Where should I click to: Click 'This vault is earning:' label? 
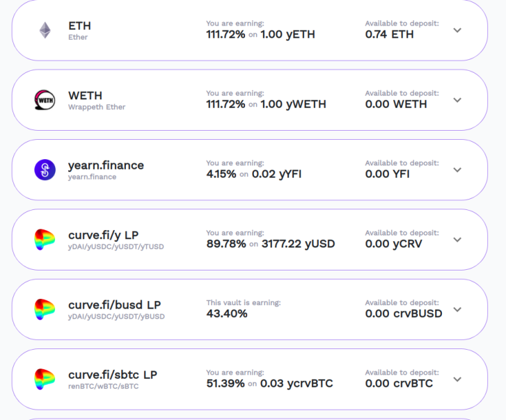click(244, 302)
